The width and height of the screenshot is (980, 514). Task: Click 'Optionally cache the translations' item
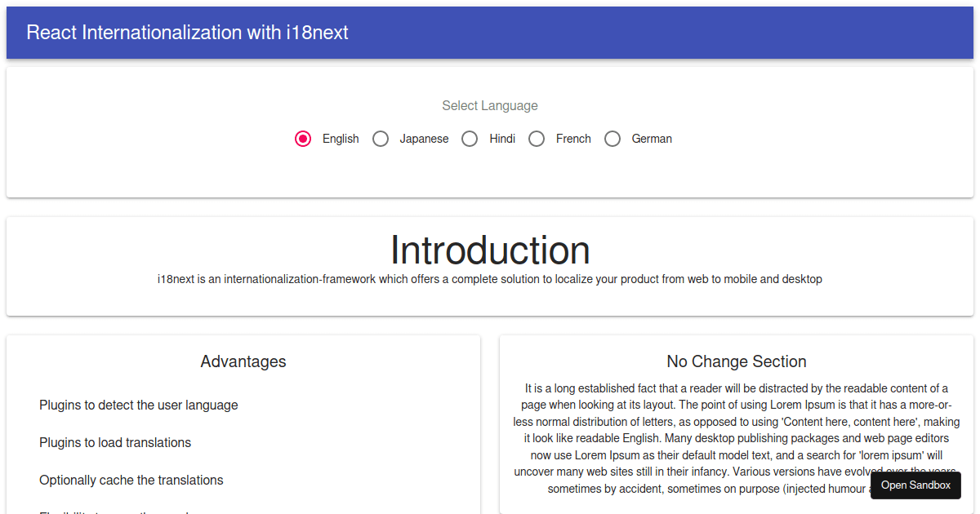[131, 480]
